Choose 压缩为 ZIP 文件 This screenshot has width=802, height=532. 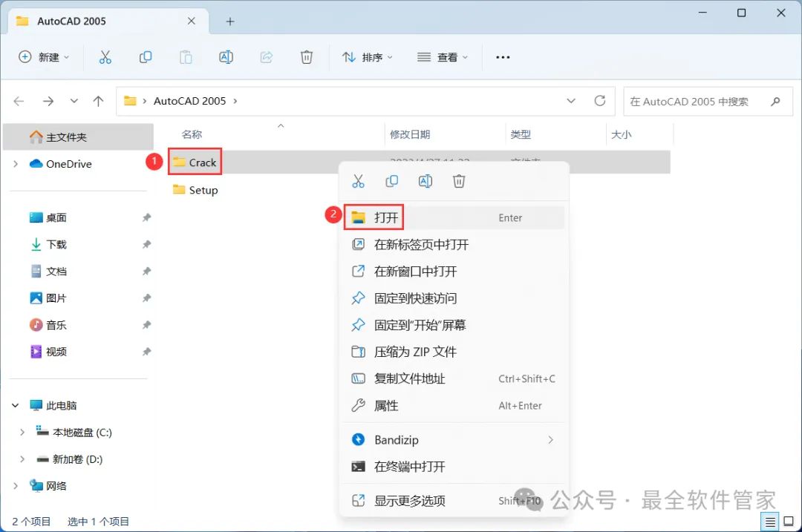[x=454, y=352]
